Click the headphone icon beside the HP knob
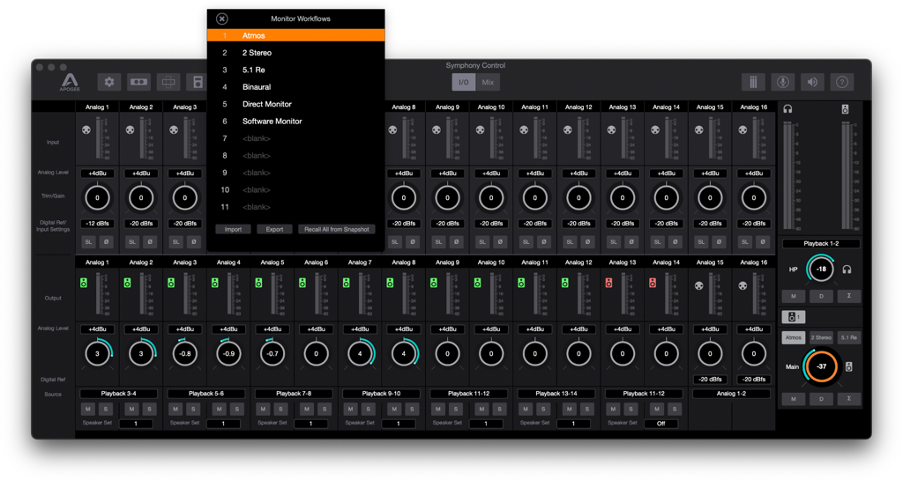 click(x=847, y=269)
